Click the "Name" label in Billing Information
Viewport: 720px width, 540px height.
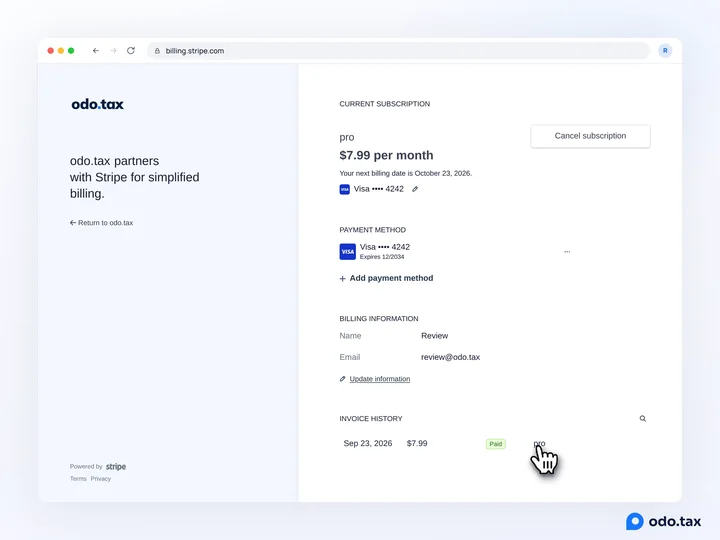[350, 336]
